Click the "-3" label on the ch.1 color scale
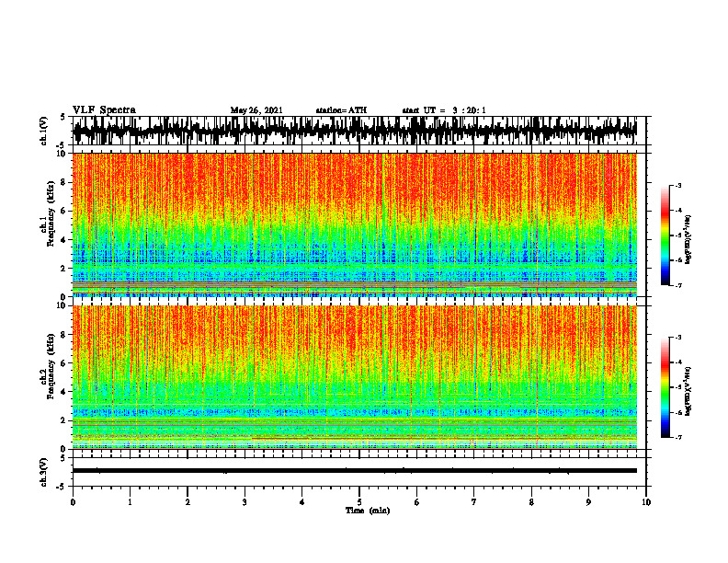Screen dimensions: 728x563 click(x=677, y=185)
